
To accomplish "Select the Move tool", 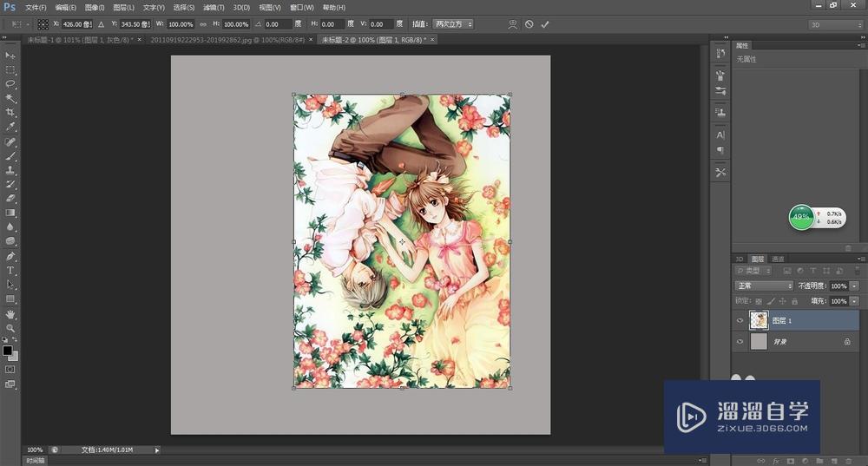I will (10, 56).
